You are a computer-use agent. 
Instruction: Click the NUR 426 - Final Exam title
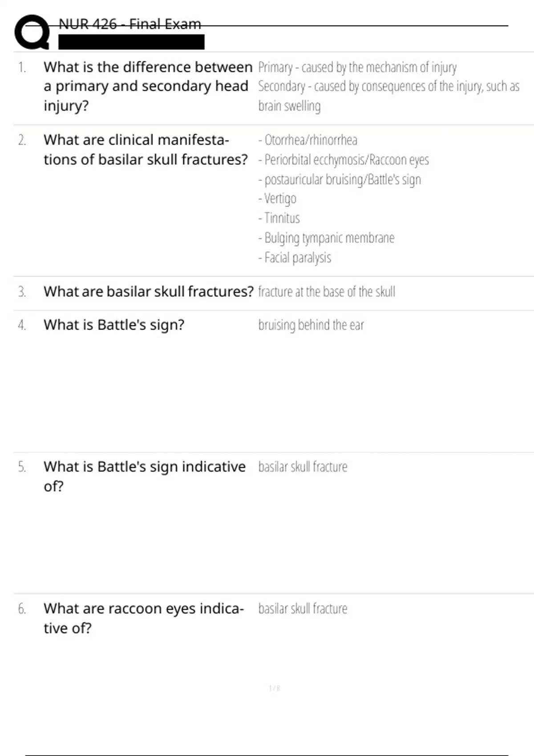[x=129, y=24]
